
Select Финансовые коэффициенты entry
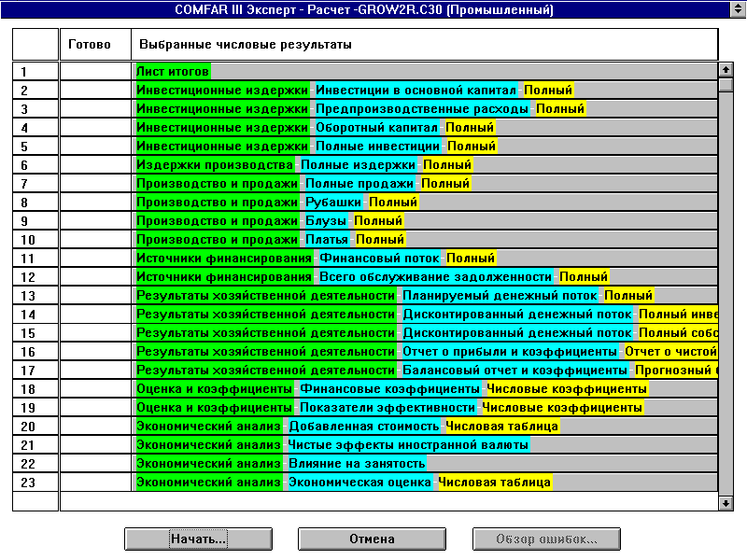(x=389, y=389)
